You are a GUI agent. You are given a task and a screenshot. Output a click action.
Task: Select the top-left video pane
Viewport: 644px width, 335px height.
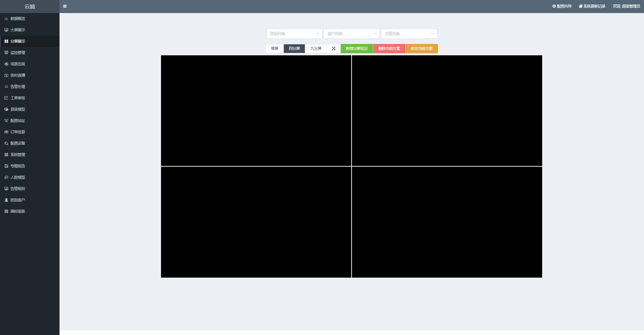[256, 111]
